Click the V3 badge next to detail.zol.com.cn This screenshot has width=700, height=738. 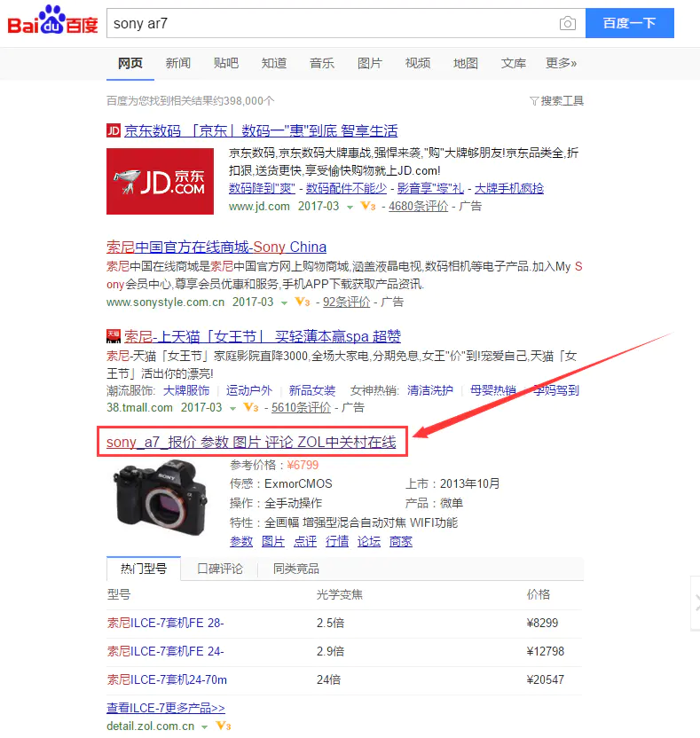[224, 726]
